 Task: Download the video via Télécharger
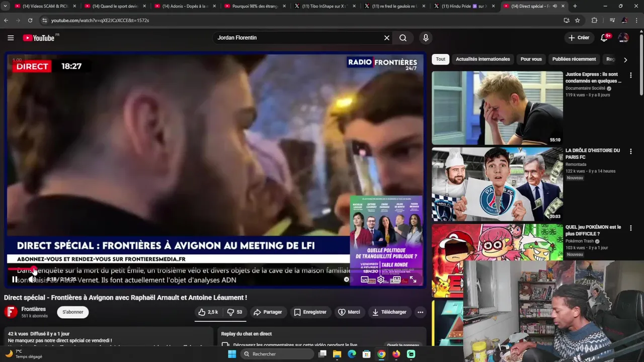389,312
